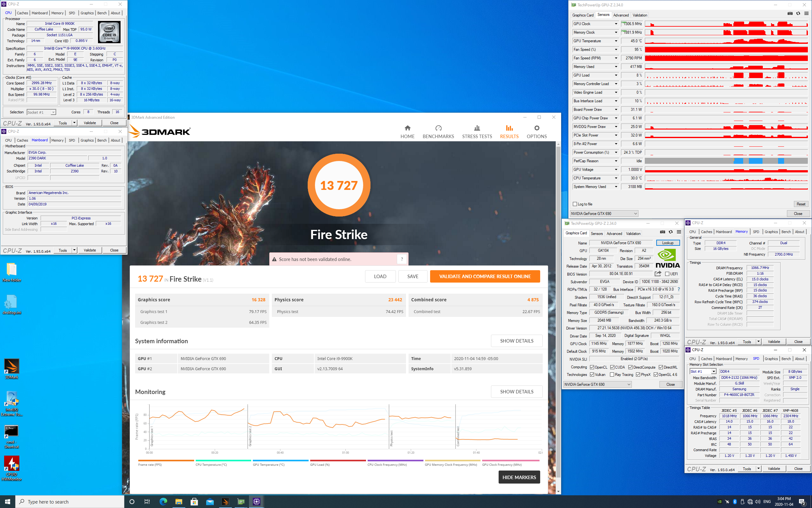This screenshot has width=812, height=508.
Task: Open Microsoft Store taskbar icon
Action: [194, 502]
